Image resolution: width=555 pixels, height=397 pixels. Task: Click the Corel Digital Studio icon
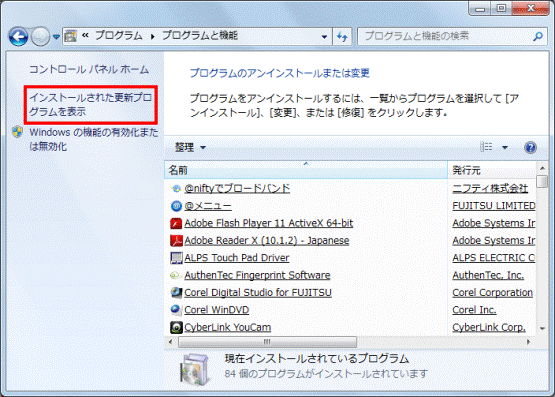click(176, 292)
